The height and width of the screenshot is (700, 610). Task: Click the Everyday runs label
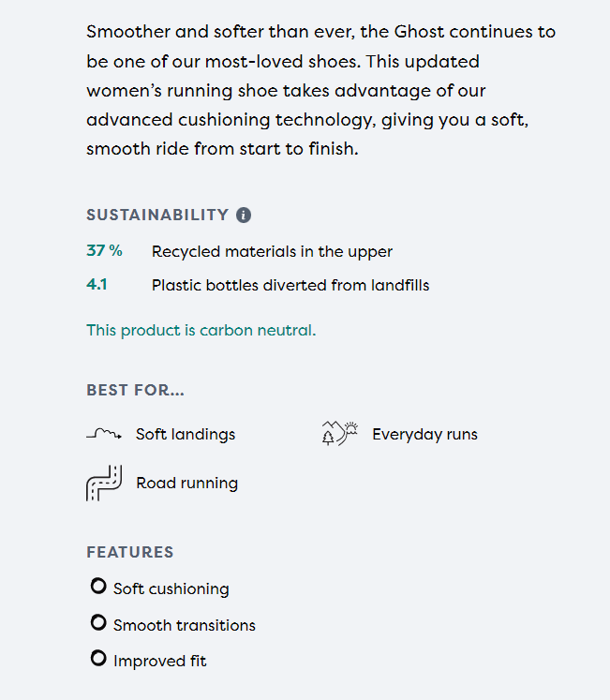pos(424,434)
